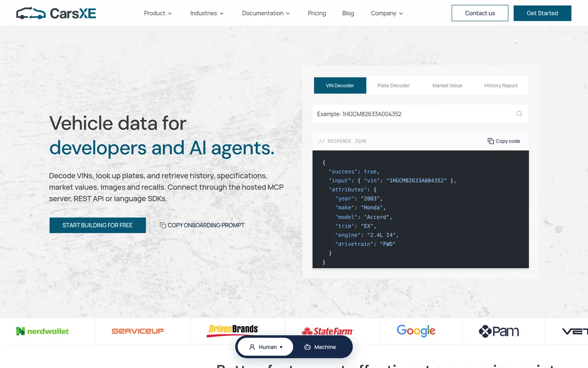Click Start Building For Free button
Image resolution: width=588 pixels, height=368 pixels.
pyautogui.click(x=97, y=225)
